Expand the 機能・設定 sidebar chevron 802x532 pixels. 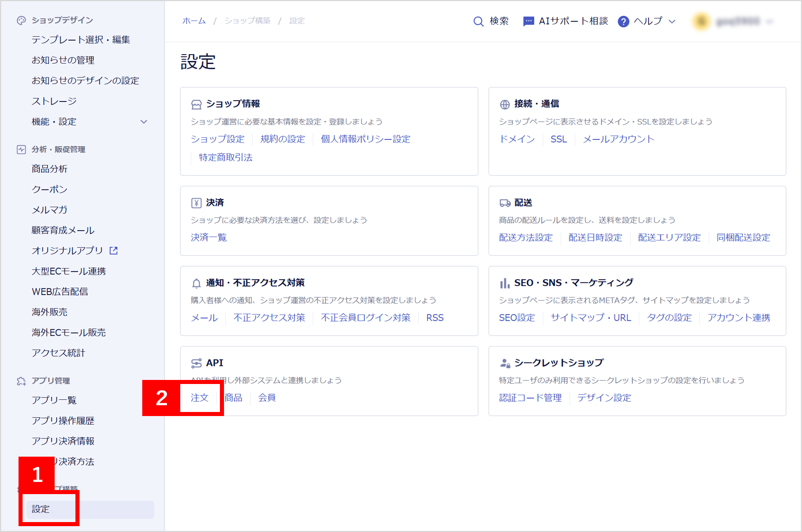pos(144,122)
